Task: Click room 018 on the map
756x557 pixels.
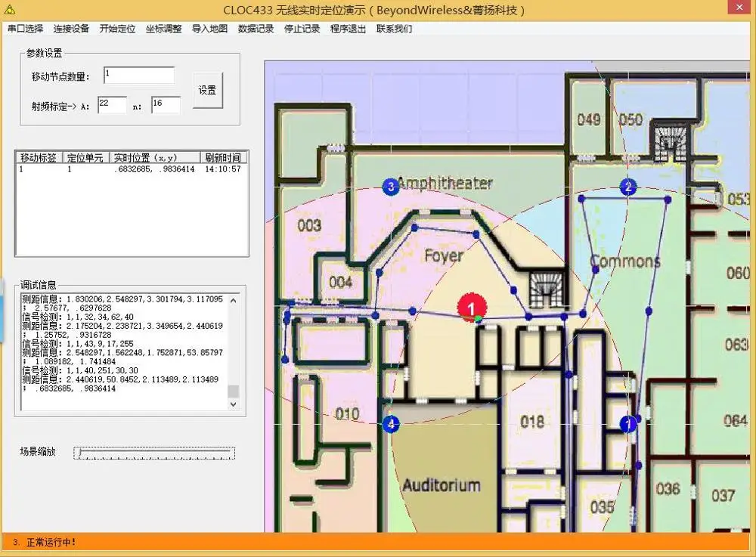Action: point(532,422)
